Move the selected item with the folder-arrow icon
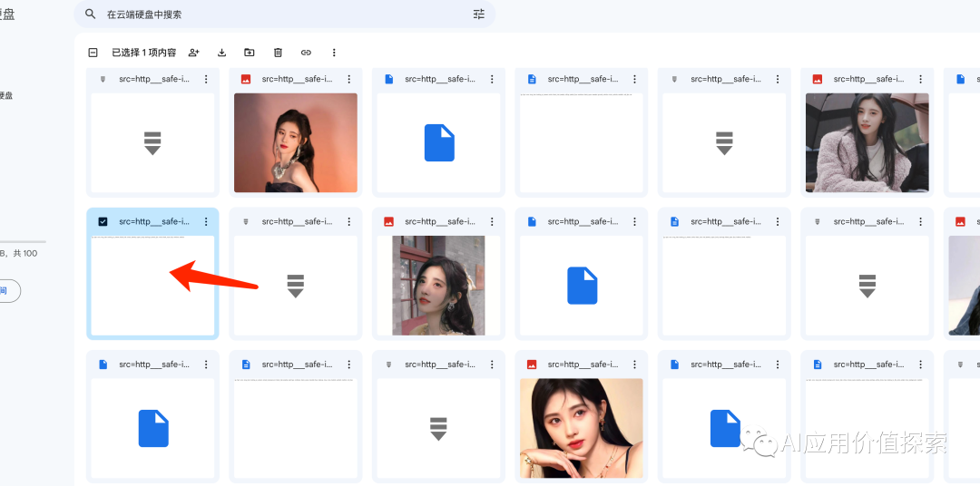 250,53
